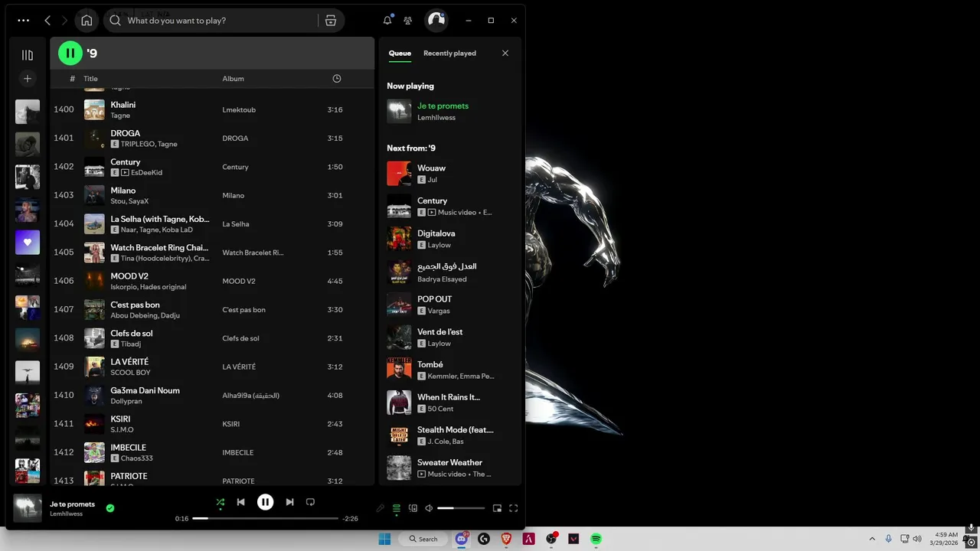Select When It Rains It... by 50 Cent
Image resolution: width=980 pixels, height=551 pixels.
click(x=450, y=403)
